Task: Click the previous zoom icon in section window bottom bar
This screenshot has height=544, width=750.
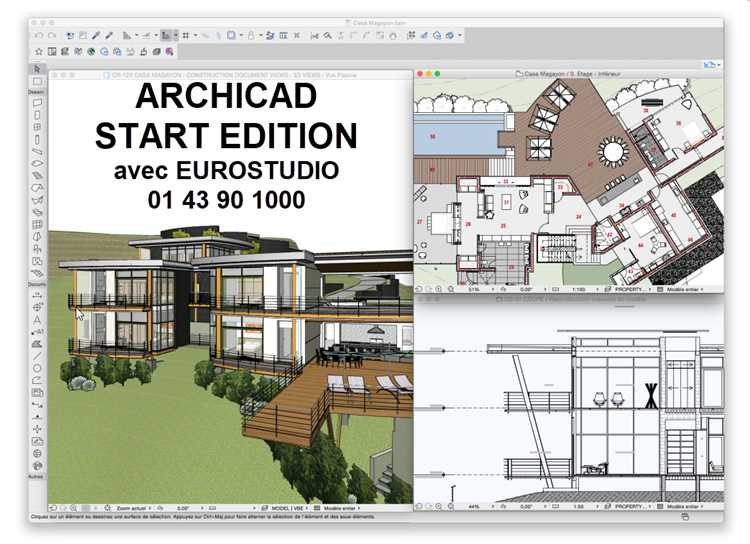Action: coord(419,506)
